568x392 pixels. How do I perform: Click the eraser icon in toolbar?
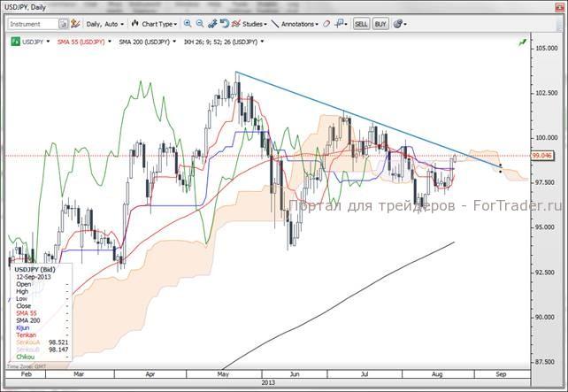click(326, 24)
